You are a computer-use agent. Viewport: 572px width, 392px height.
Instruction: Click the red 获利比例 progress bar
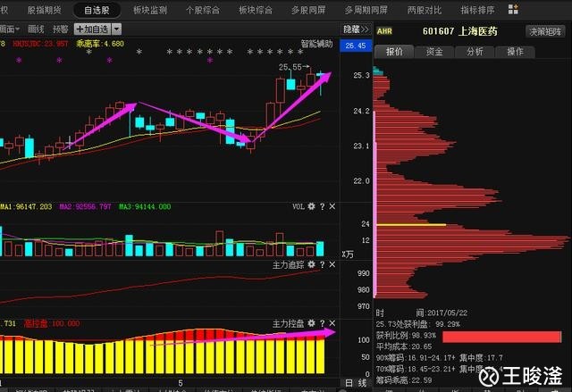(x=502, y=337)
